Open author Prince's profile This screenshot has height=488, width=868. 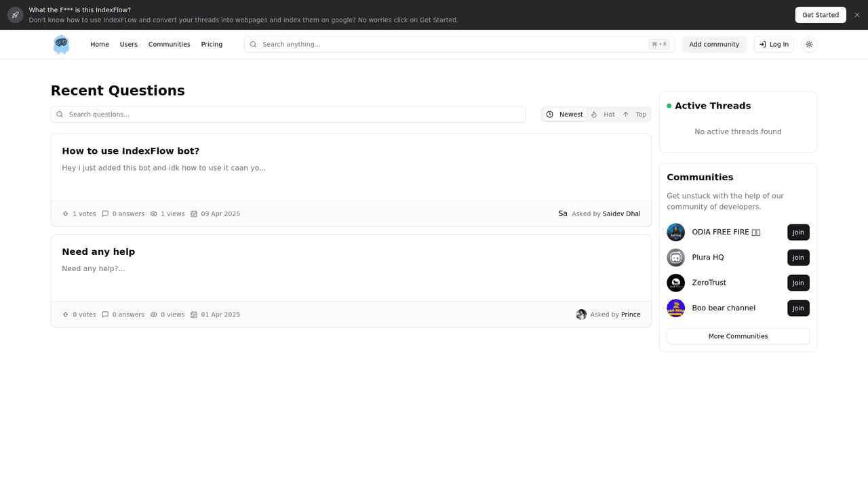tap(631, 314)
